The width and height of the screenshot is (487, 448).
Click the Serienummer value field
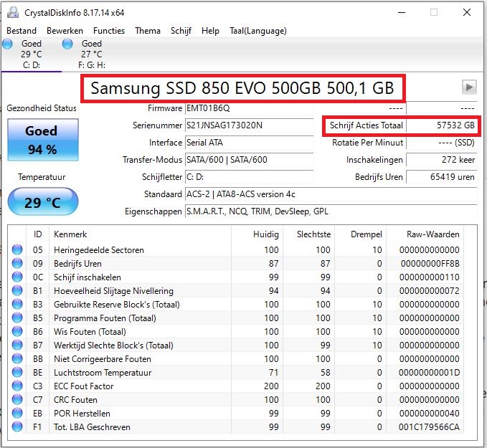(x=250, y=125)
